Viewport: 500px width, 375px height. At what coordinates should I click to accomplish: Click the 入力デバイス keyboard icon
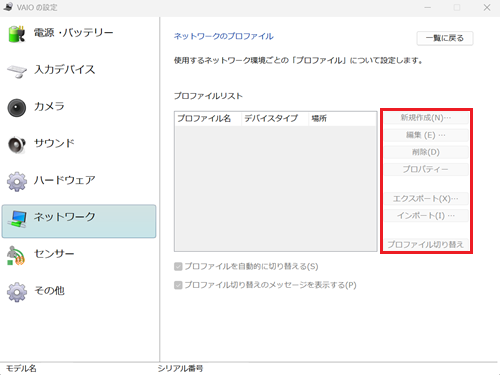(x=17, y=71)
